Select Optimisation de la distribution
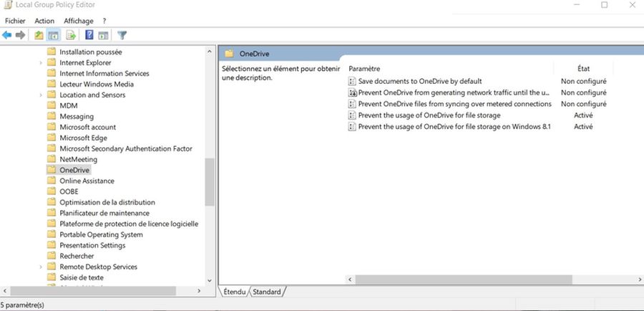 click(x=107, y=202)
